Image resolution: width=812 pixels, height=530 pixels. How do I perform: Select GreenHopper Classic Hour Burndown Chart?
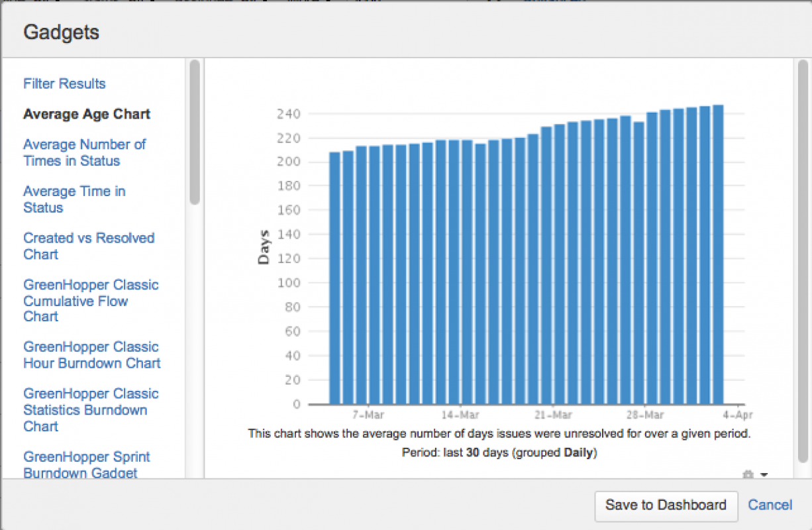[x=92, y=355]
